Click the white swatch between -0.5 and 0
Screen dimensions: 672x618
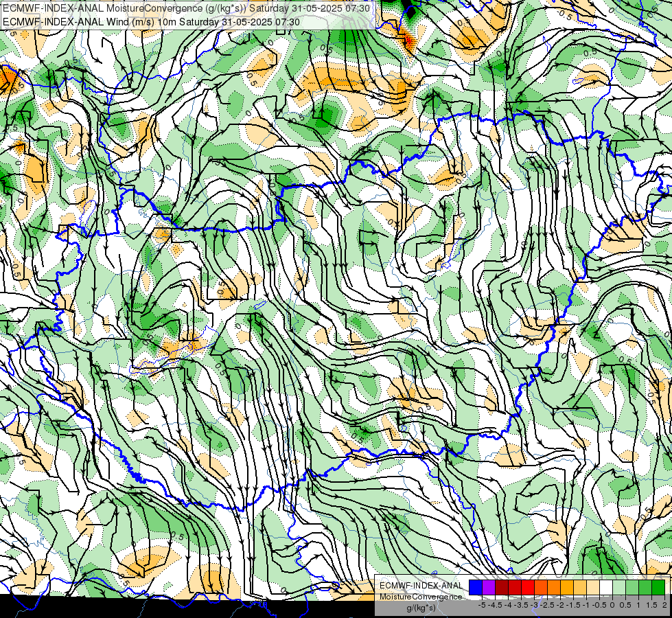[x=606, y=587]
